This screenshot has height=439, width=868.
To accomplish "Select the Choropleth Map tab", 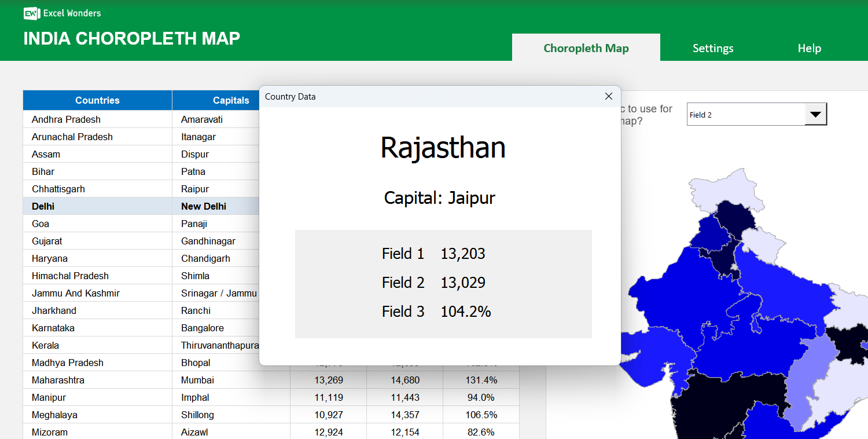I will point(586,48).
